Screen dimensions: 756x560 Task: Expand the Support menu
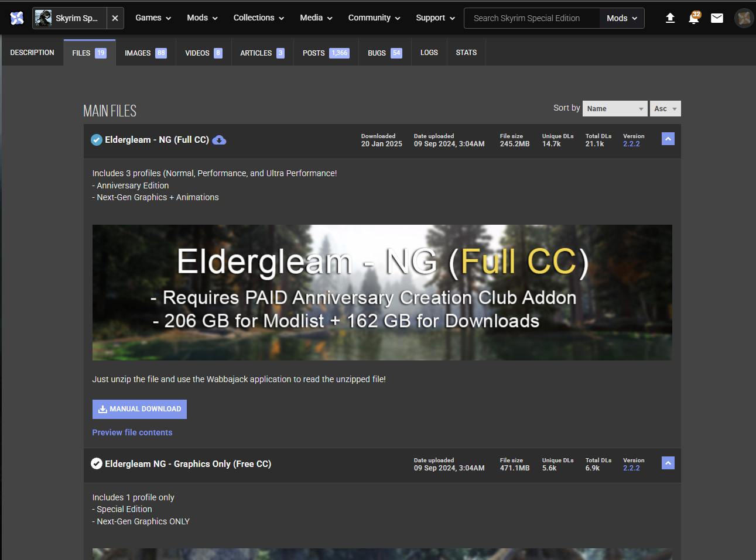click(436, 18)
